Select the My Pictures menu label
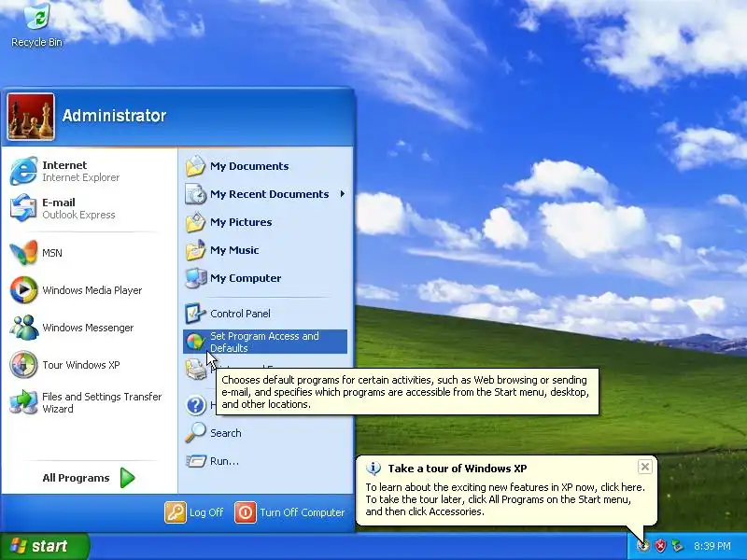The image size is (747, 560). pos(241,222)
